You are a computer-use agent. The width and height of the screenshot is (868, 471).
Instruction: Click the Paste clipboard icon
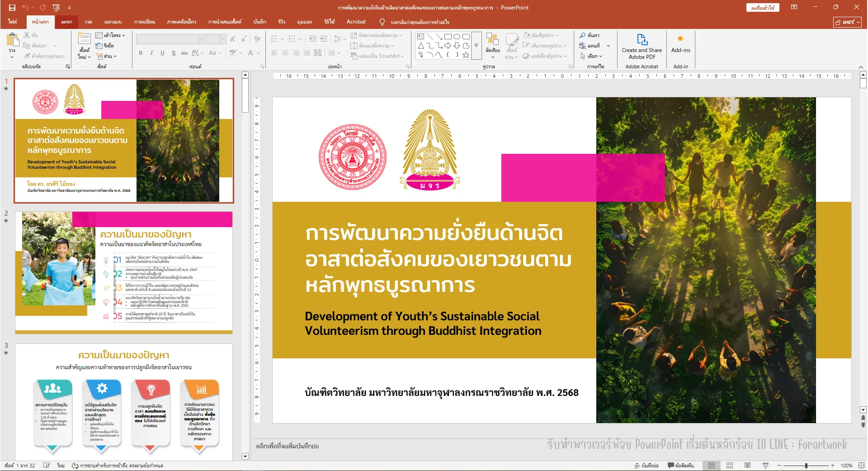12,40
